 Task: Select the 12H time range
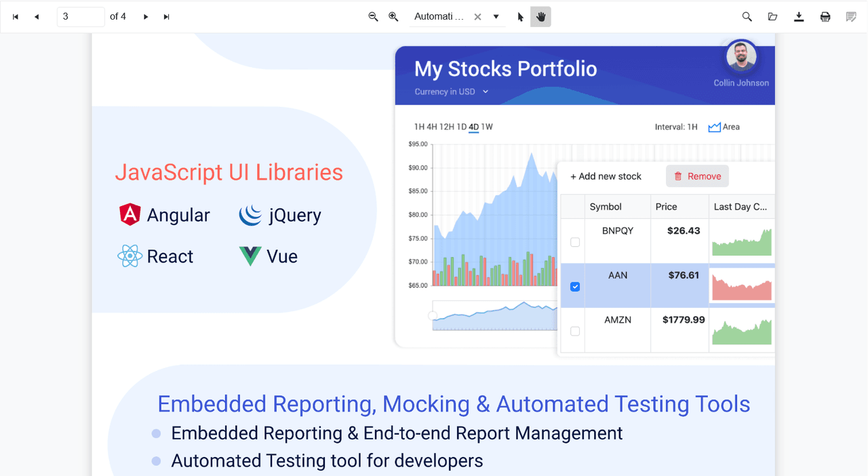[447, 127]
